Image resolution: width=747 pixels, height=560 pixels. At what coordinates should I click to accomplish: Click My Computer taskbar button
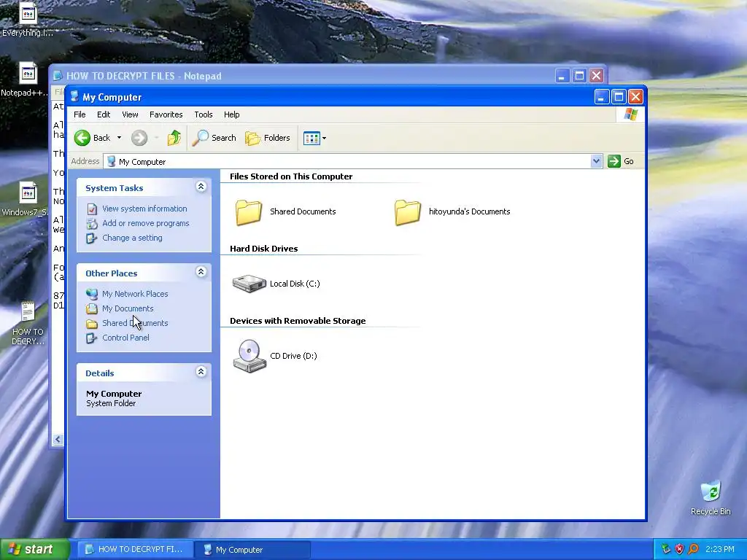pos(252,550)
